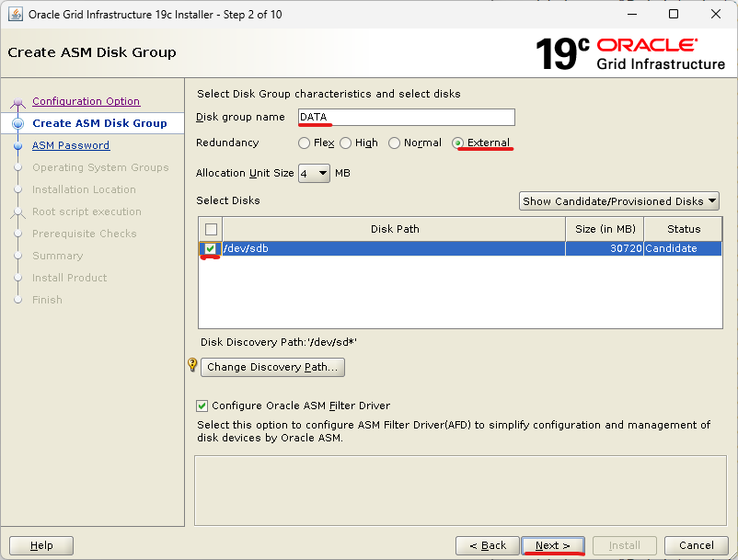Click the Java installer icon in title bar

tap(16, 15)
